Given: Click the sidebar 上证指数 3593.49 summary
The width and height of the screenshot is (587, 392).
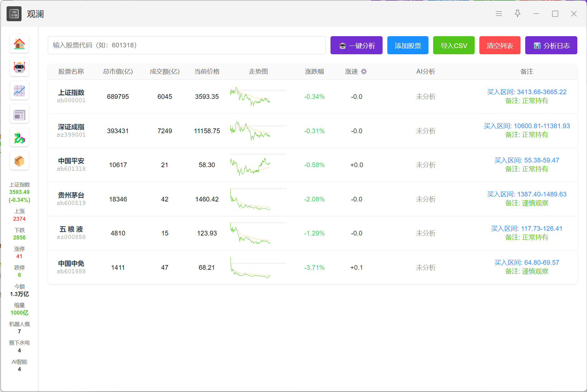Looking at the screenshot, I should coord(19,192).
